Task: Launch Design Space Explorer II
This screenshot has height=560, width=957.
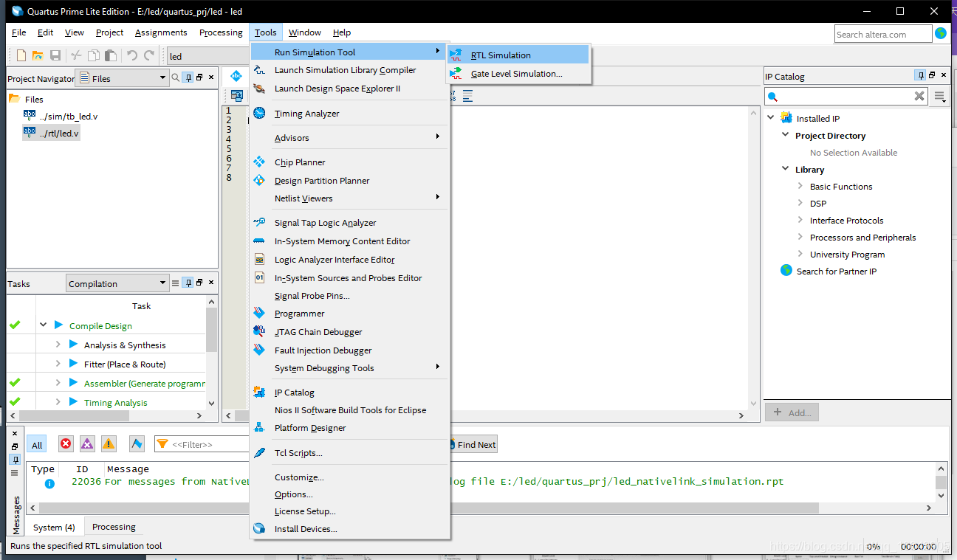Action: tap(350, 89)
